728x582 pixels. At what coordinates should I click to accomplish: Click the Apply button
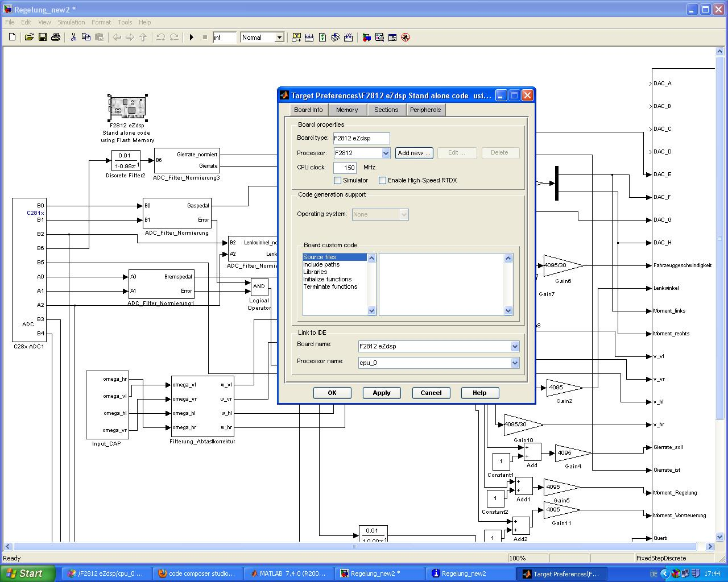coord(381,393)
